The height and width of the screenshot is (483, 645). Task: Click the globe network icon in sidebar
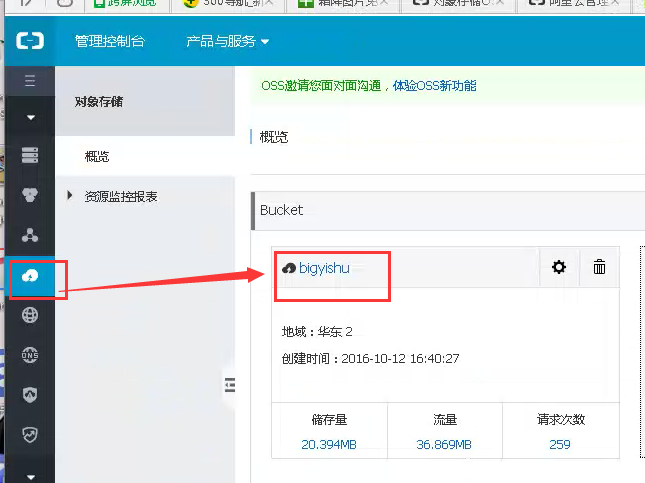click(29, 315)
